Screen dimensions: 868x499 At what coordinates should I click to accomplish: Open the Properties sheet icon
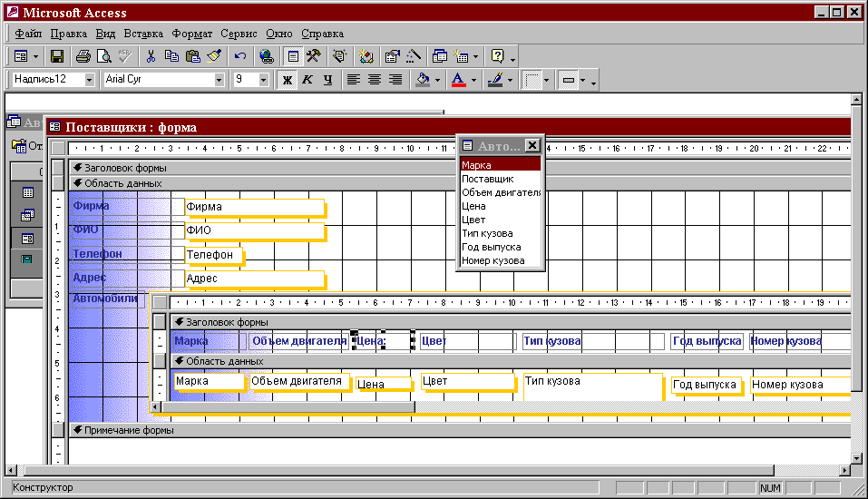point(392,56)
